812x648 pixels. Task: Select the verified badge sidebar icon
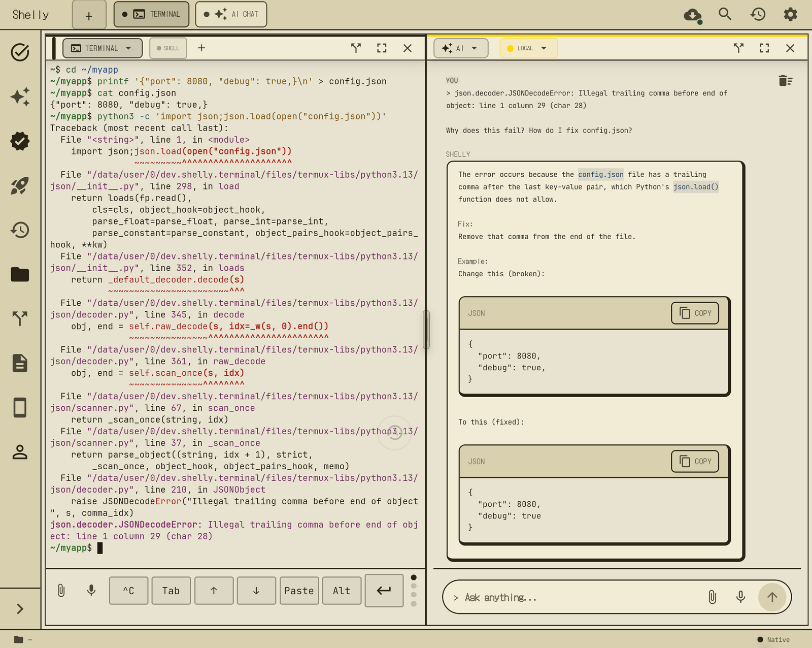(x=20, y=141)
